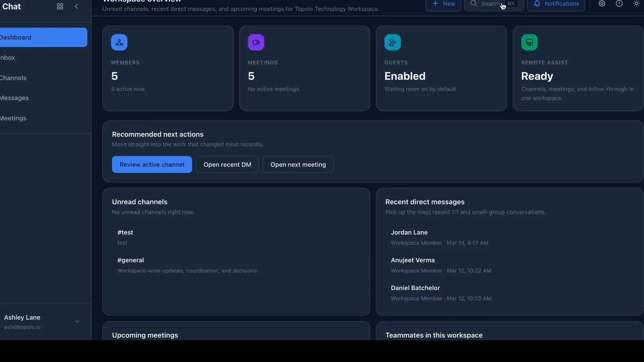This screenshot has height=362, width=644.
Task: Click the Guests add-person icon
Action: pyautogui.click(x=392, y=42)
